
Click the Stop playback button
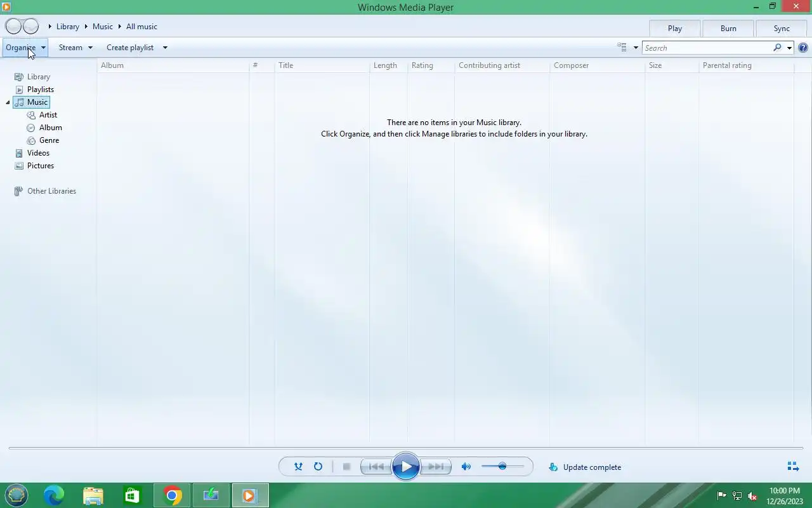click(x=346, y=467)
